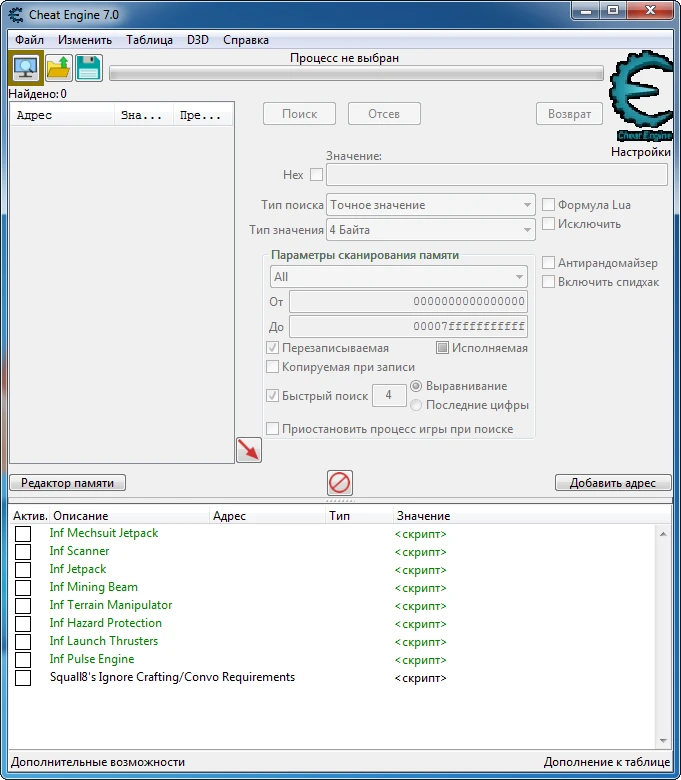This screenshot has height=780, width=681.
Task: Click the scan progress bar
Action: click(356, 74)
